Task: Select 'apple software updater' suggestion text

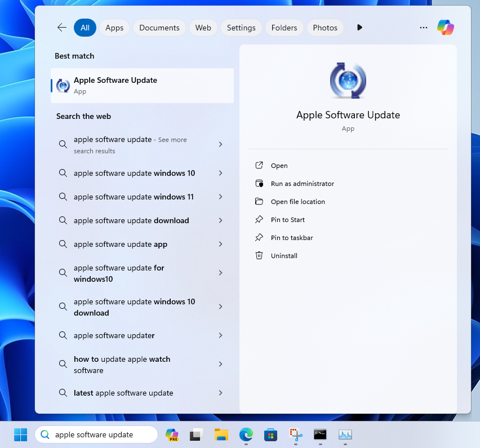Action: pyautogui.click(x=114, y=335)
